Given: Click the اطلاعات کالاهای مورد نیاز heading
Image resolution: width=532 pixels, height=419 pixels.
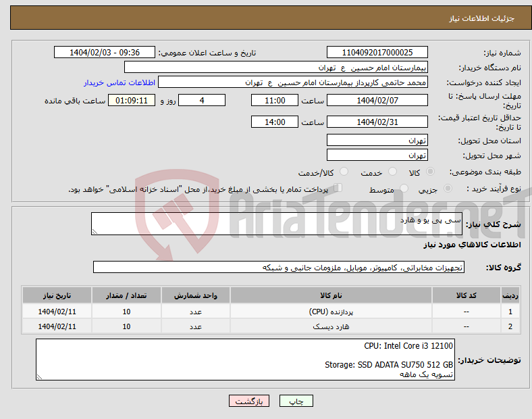Looking at the screenshot, I should pos(472,245).
